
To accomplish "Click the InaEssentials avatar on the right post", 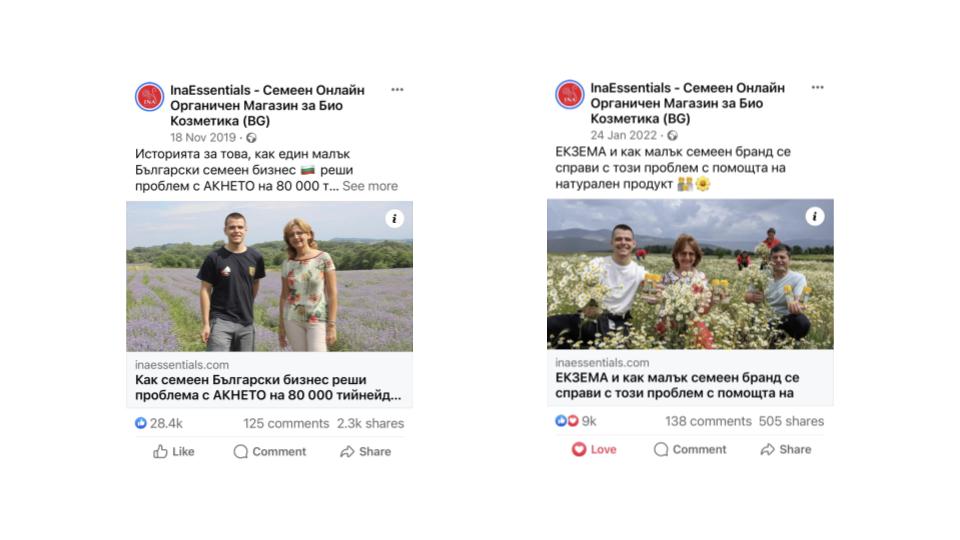I will click(x=569, y=95).
